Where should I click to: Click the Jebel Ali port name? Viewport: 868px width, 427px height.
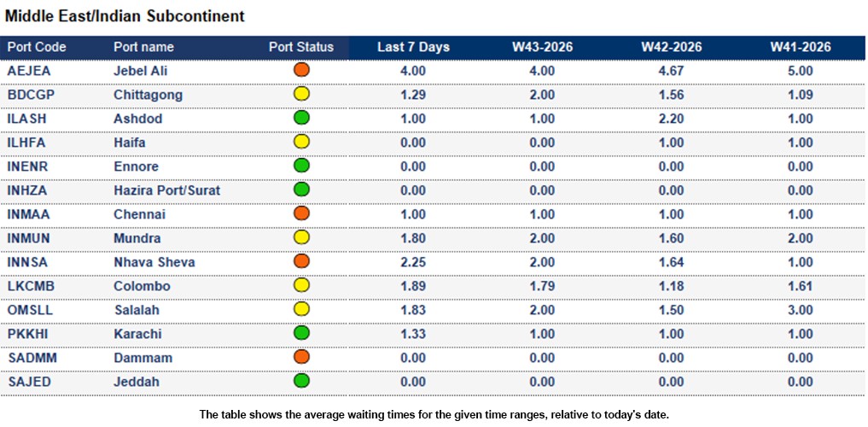click(x=141, y=71)
